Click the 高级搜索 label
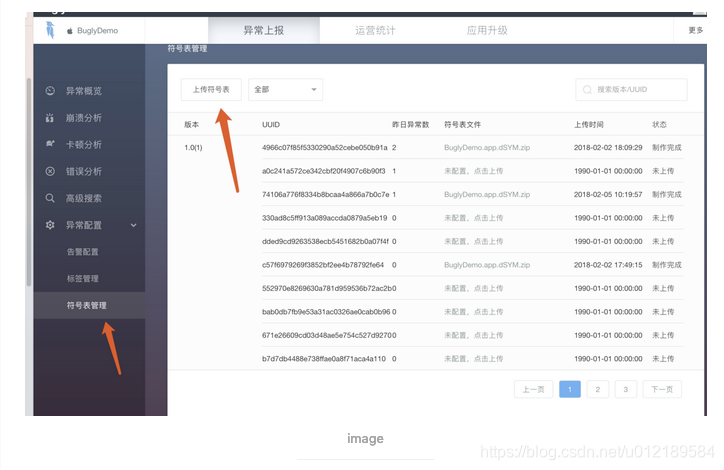The image size is (724, 470). coord(84,198)
